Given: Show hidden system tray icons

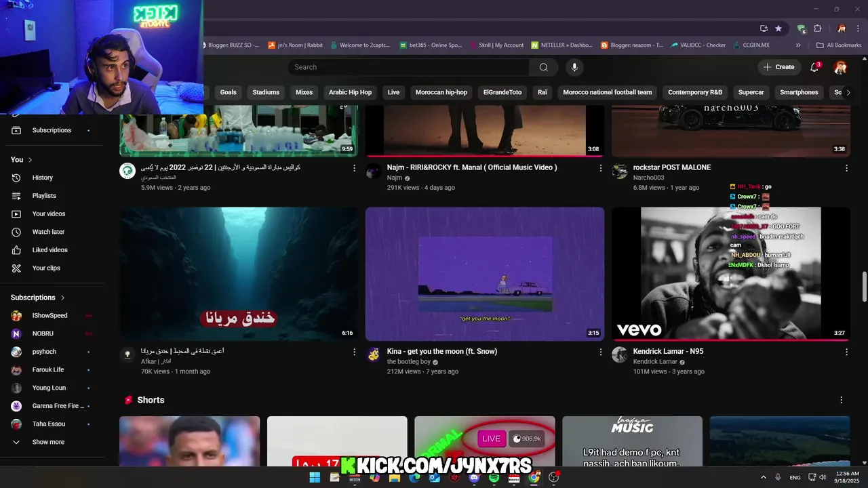Looking at the screenshot, I should pyautogui.click(x=764, y=477).
